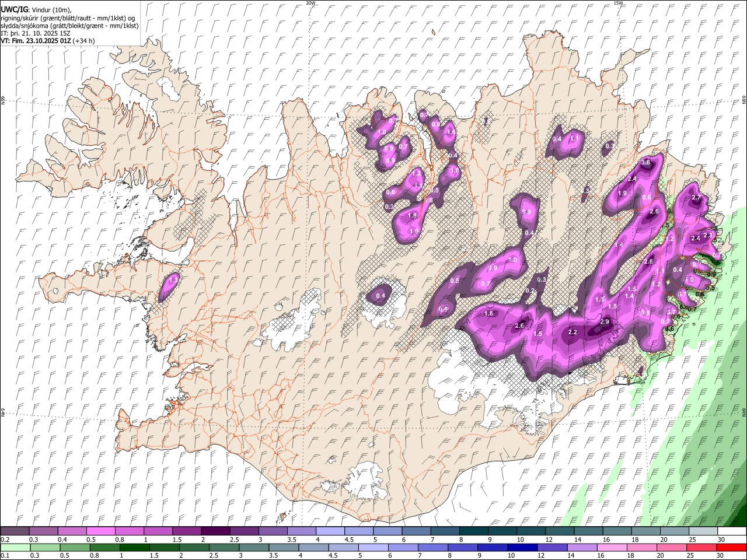Click the '20W' longitude label

(x=310, y=3)
